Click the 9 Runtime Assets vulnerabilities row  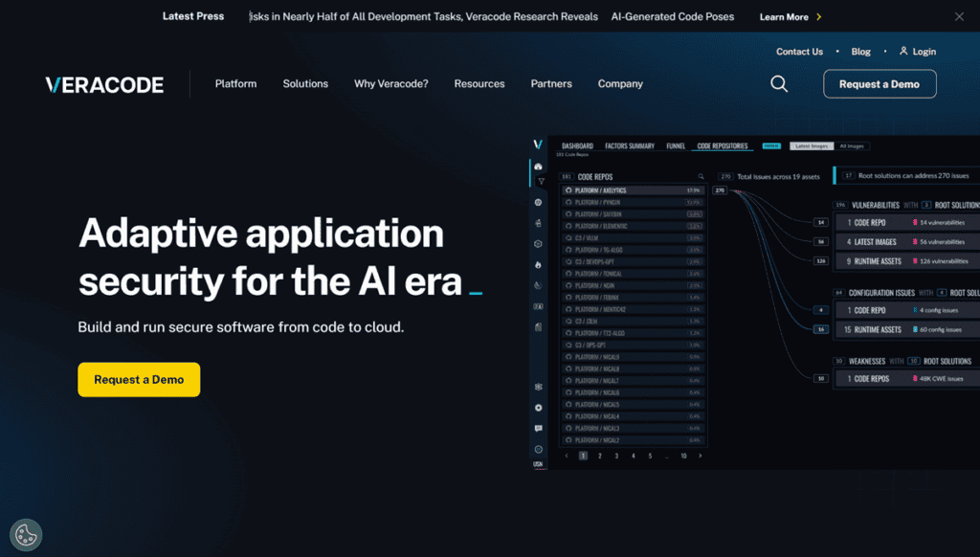907,261
